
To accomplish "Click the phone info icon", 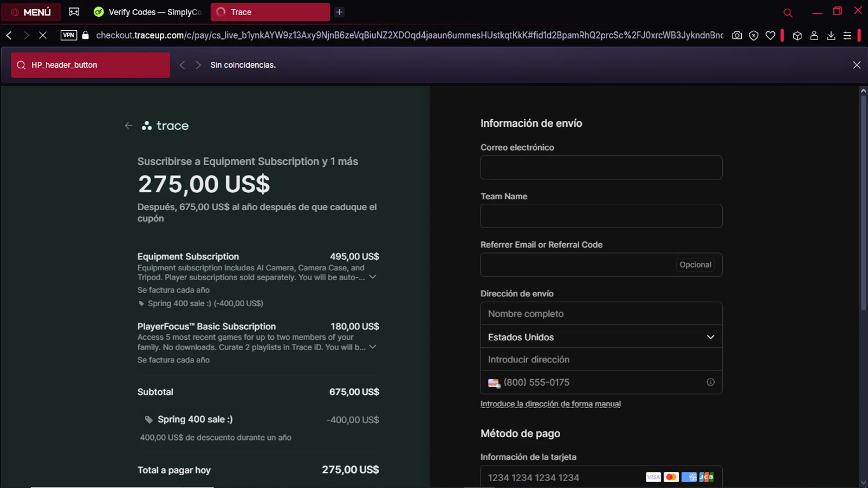I will coord(711,382).
